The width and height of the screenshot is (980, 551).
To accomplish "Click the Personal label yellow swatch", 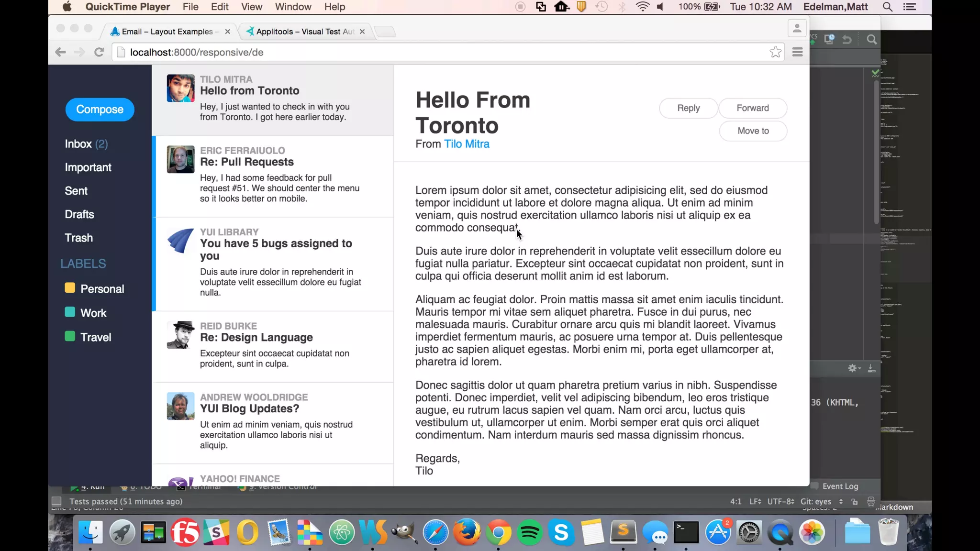I will click(x=70, y=288).
